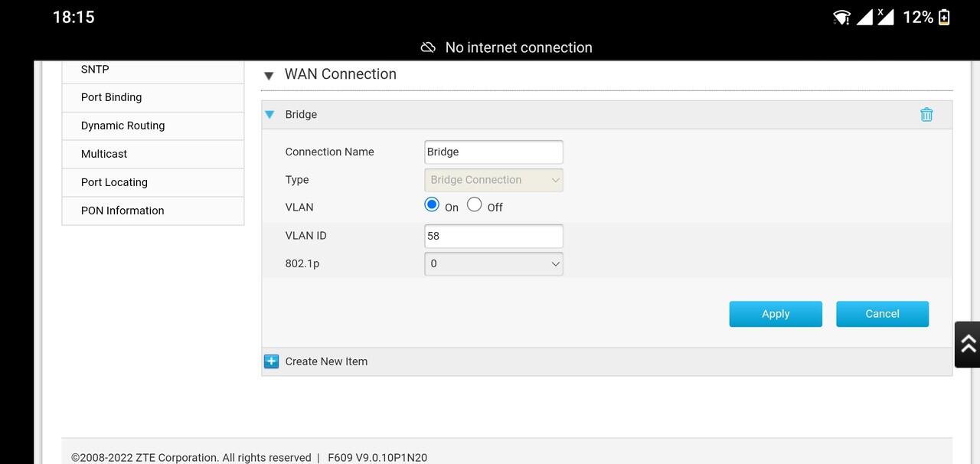Delete the Bridge connection with trash icon
This screenshot has height=464, width=980.
coord(926,115)
